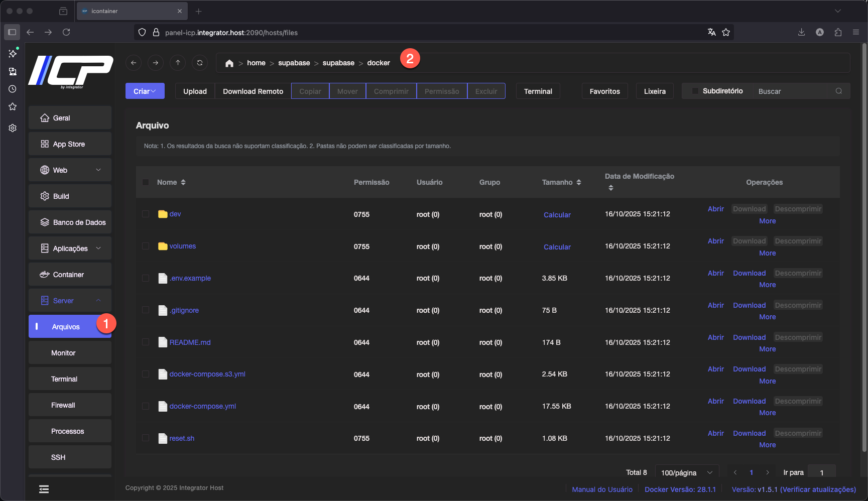Open the dev folder icon
Image resolution: width=868 pixels, height=501 pixels.
point(163,214)
